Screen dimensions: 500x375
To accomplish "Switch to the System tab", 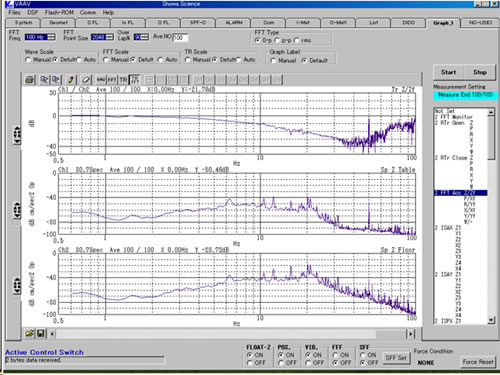I will [23, 23].
